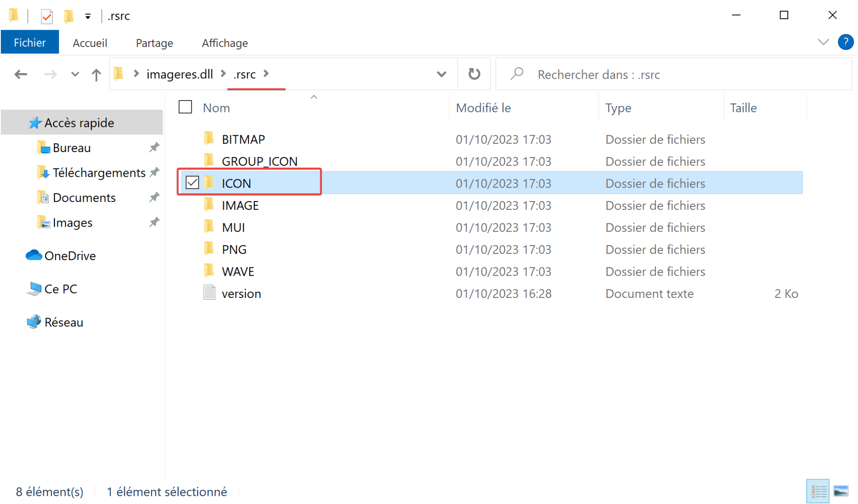
Task: Click imageres.dll in the breadcrumb path
Action: pos(179,74)
